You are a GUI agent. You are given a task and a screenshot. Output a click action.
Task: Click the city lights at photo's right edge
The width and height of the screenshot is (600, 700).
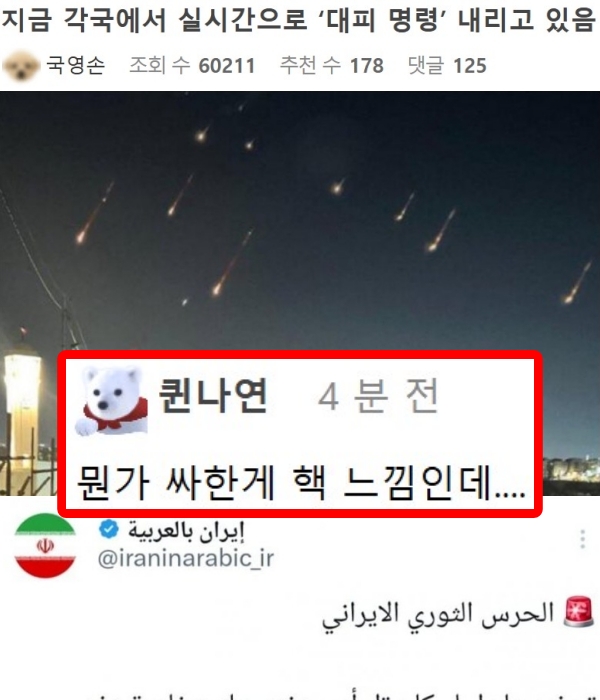(571, 469)
